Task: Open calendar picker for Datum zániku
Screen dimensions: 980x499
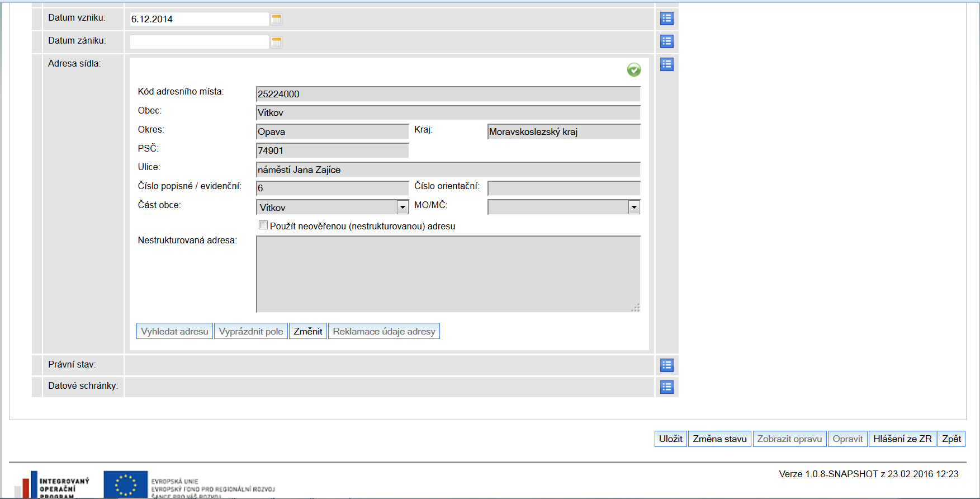Action: click(276, 42)
